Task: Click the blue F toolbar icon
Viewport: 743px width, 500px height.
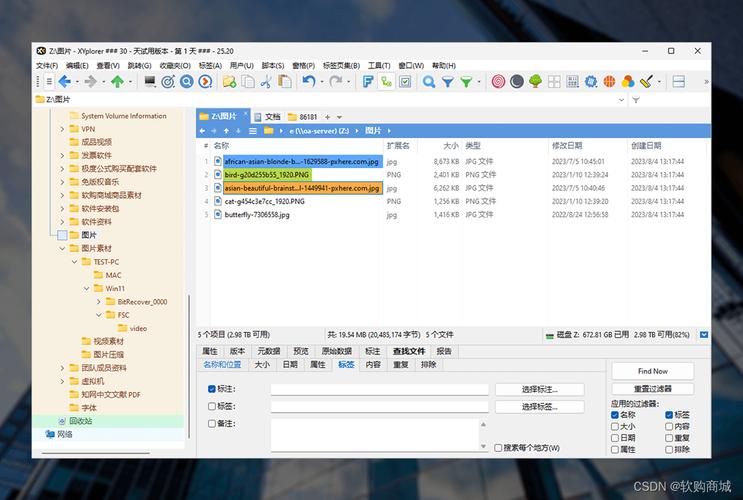Action: (368, 82)
